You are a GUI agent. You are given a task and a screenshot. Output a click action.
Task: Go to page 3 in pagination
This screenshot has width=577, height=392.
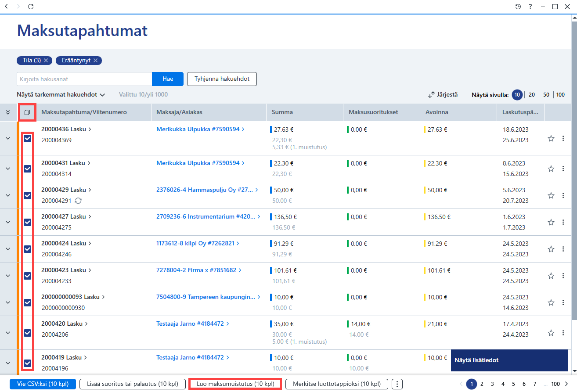point(492,384)
